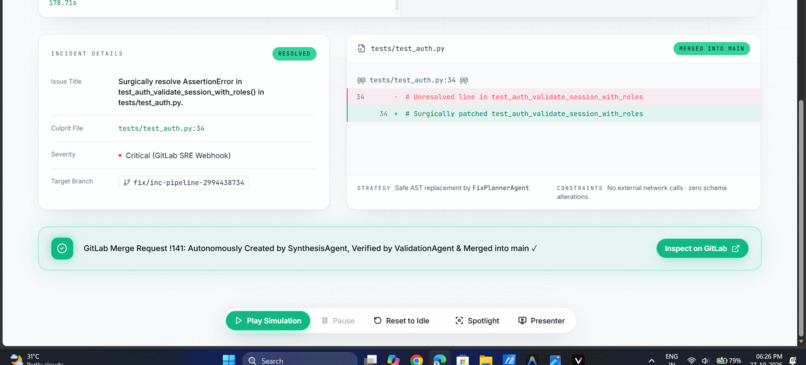Click the file icon beside tests/test_auth.py
Viewport: 806px width, 365px height.
(x=361, y=49)
